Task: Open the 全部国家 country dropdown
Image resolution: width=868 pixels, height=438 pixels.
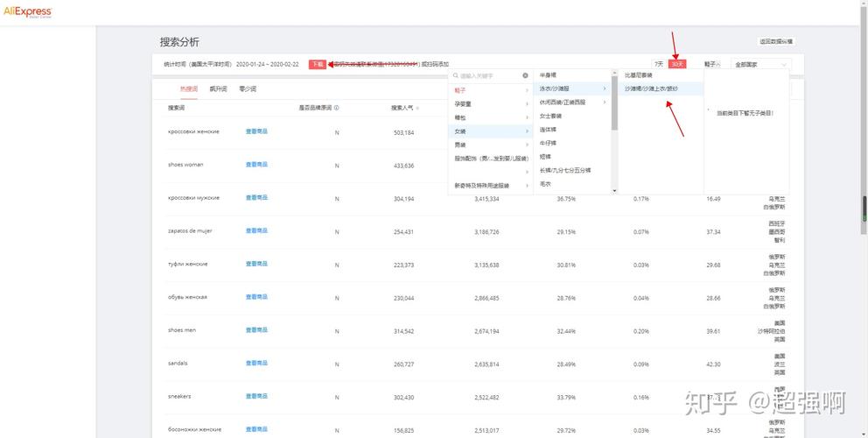Action: [761, 64]
